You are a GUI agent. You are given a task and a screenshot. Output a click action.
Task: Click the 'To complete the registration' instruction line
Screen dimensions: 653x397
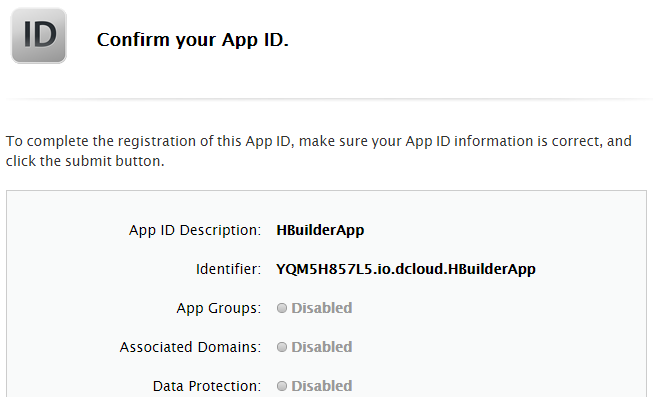319,141
